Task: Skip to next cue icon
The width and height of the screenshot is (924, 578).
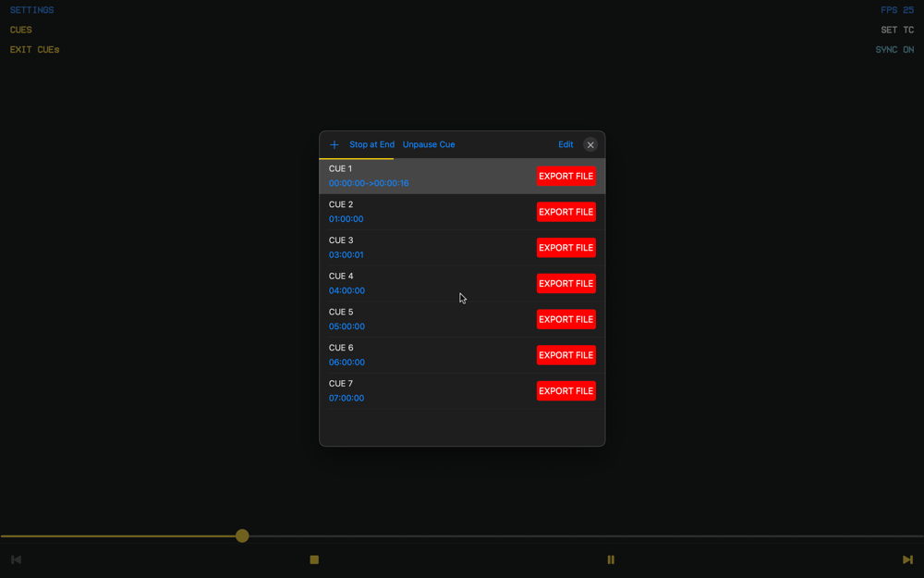Action: (907, 560)
